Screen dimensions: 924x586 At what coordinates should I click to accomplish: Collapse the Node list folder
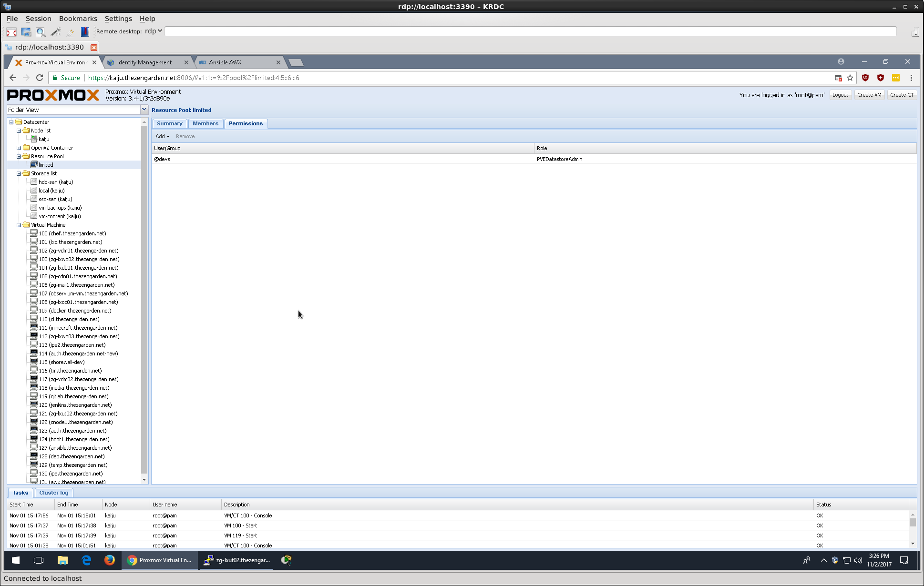19,131
